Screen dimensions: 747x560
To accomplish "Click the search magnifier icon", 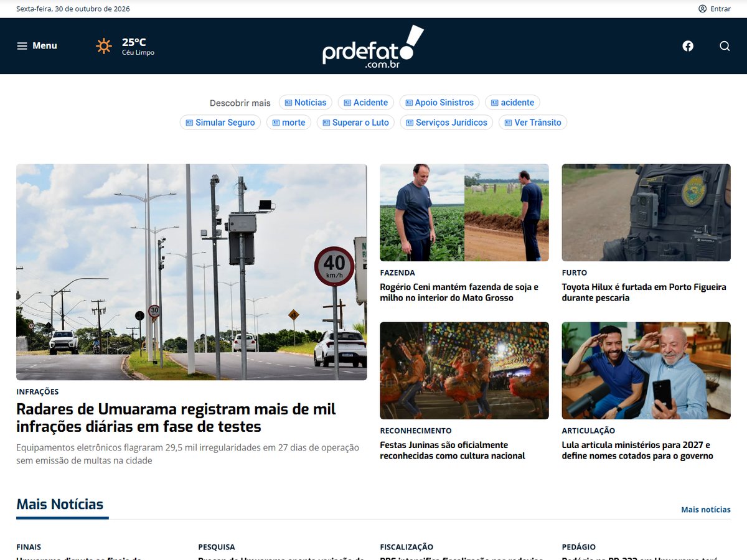I will (725, 46).
